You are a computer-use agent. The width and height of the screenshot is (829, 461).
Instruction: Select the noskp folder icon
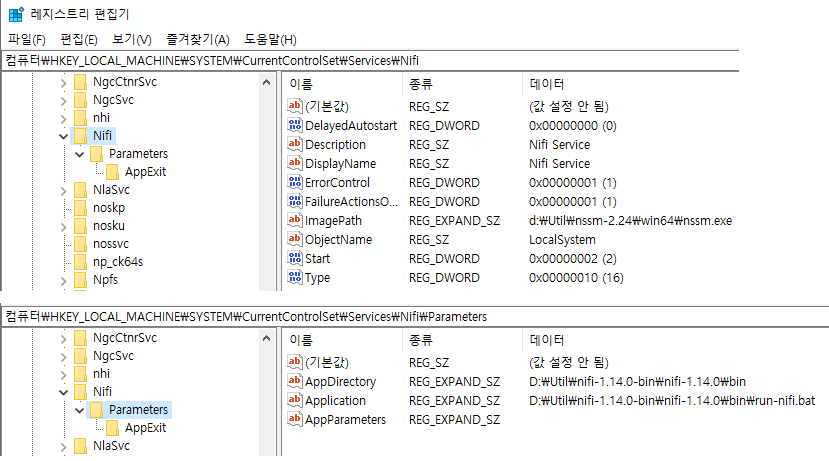(80, 208)
